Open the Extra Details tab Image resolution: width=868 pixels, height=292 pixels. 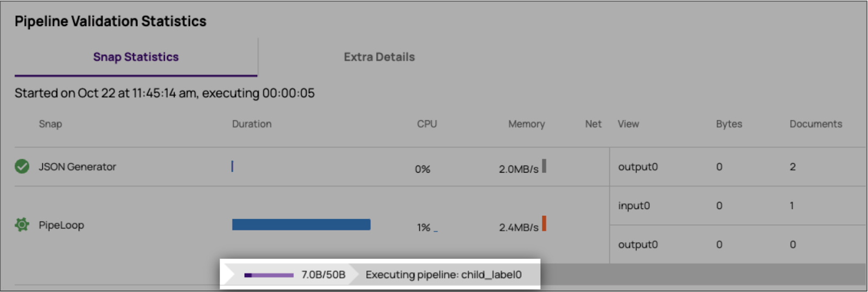[379, 57]
